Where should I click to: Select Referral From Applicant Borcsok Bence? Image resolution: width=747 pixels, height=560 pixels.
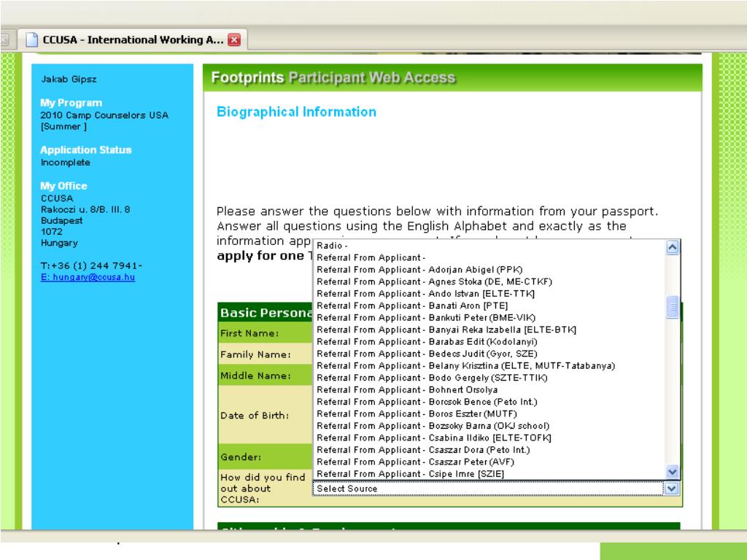tap(489, 402)
